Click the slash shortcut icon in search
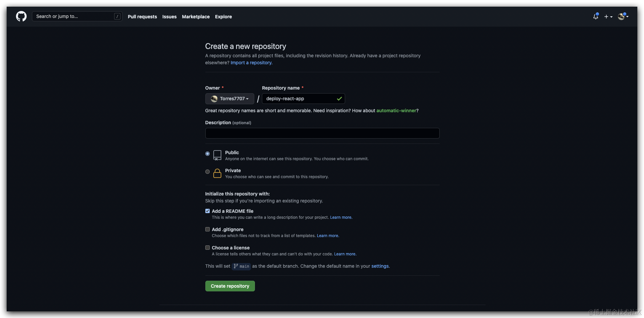The width and height of the screenshot is (644, 318). (x=117, y=16)
